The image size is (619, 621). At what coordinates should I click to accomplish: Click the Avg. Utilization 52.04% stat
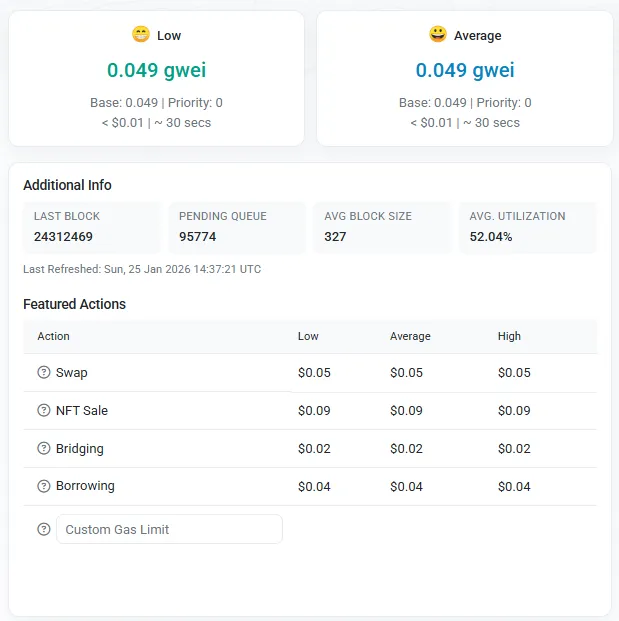point(491,237)
